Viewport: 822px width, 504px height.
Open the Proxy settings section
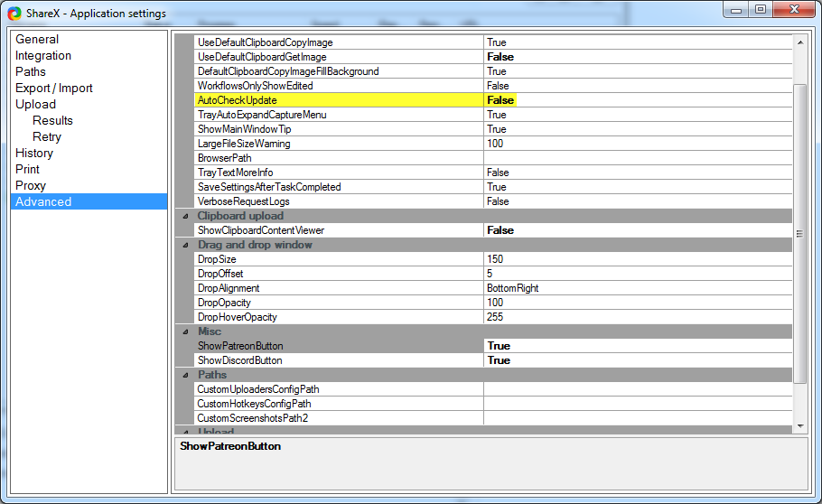(31, 186)
